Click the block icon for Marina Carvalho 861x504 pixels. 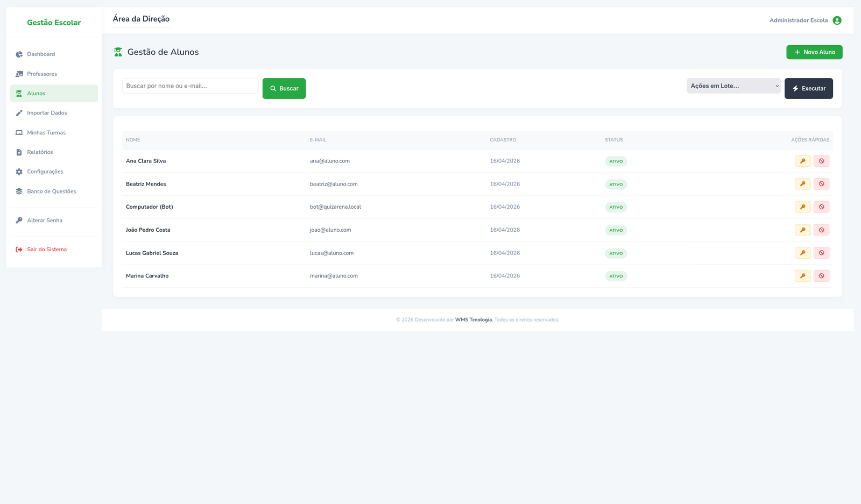(821, 276)
